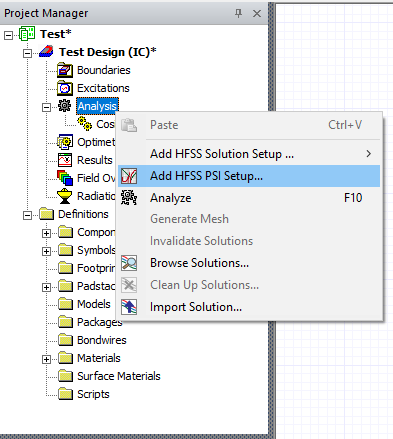Select Analyze from the context menu

click(249, 198)
